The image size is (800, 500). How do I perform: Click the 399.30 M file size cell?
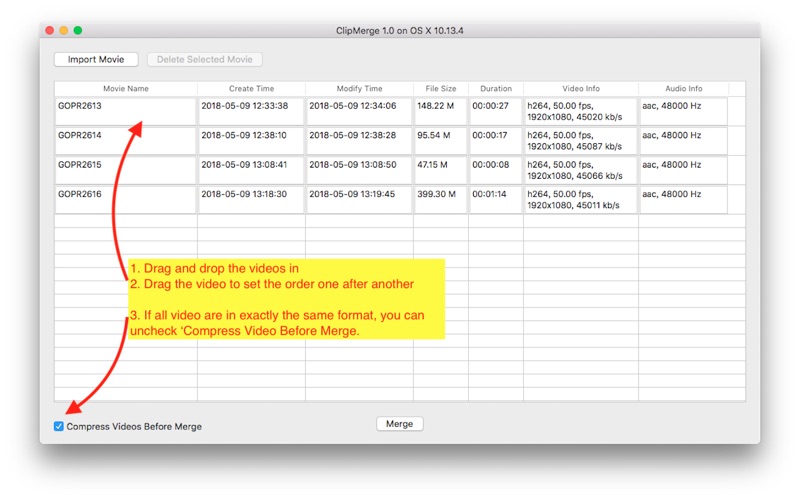[x=441, y=199]
